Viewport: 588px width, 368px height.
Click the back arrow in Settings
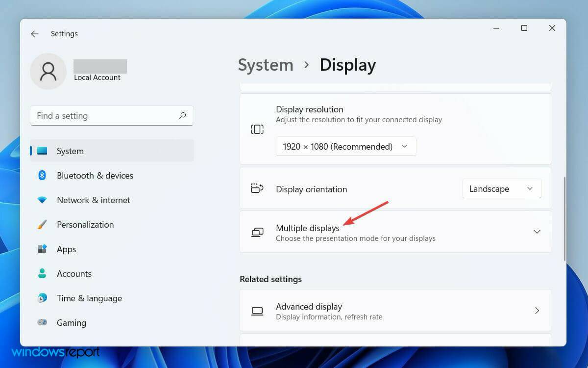click(34, 33)
